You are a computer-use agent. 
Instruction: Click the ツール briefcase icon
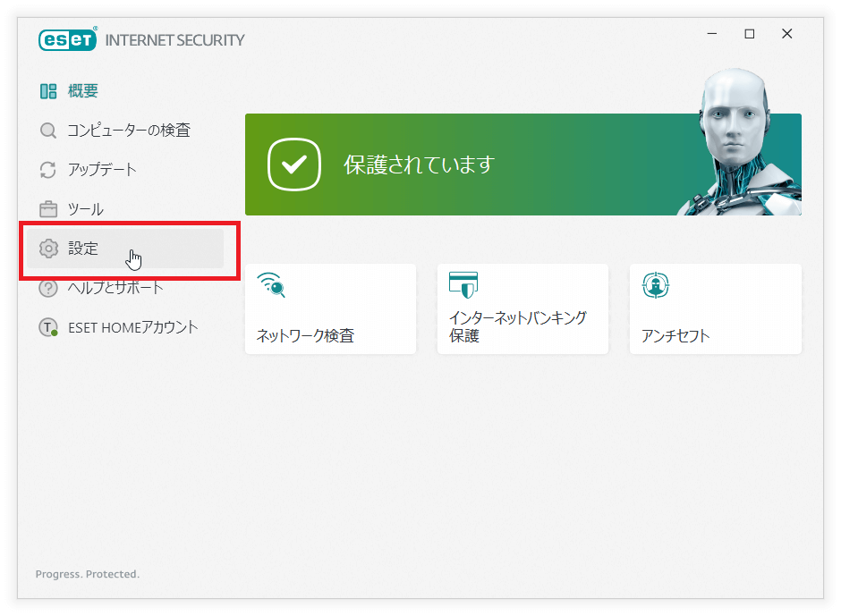(48, 209)
